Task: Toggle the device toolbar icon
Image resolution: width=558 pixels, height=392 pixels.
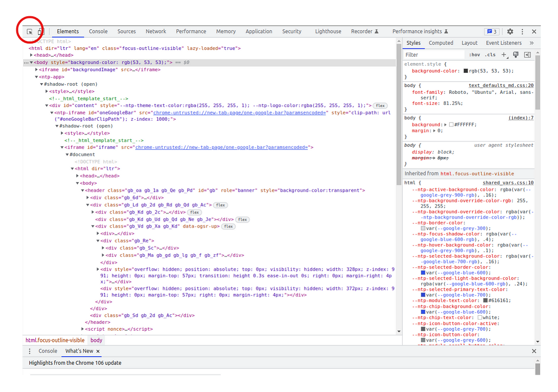Action: click(x=40, y=32)
